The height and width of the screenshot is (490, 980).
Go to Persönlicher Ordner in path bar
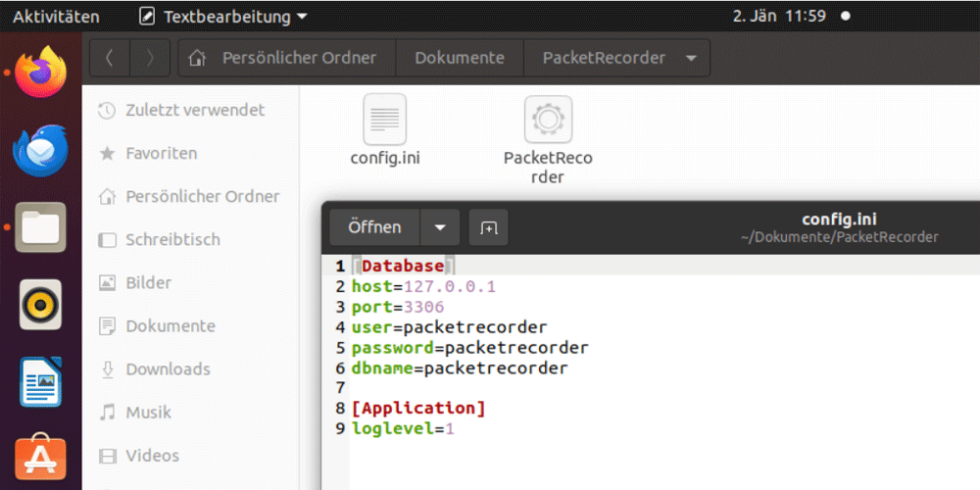click(287, 58)
